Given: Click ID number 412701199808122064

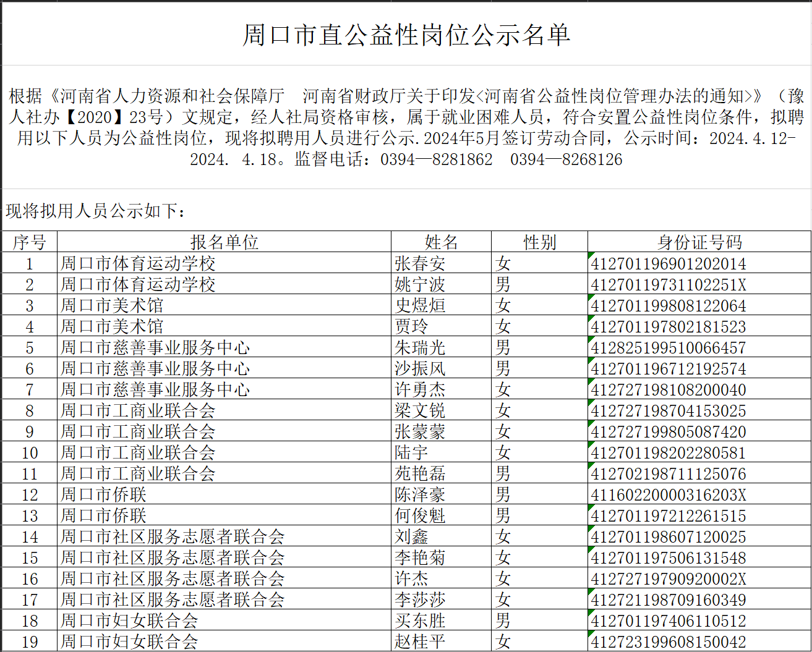Looking at the screenshot, I should [669, 306].
